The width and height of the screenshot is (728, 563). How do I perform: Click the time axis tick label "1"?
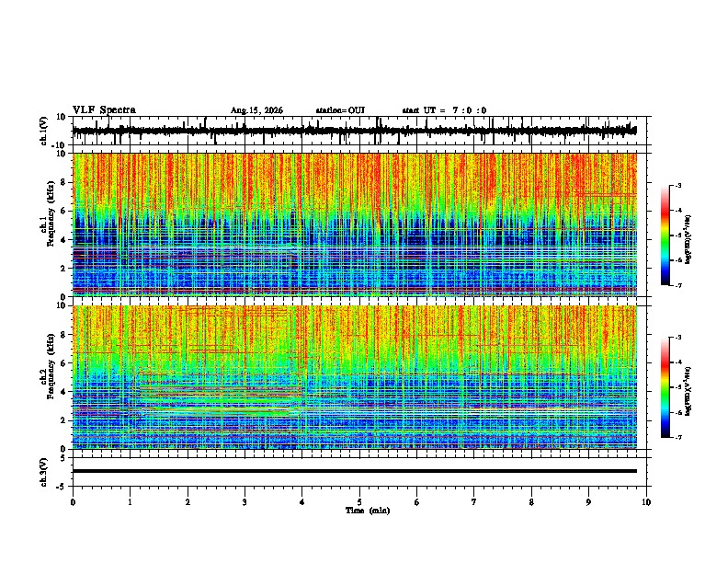pyautogui.click(x=130, y=502)
